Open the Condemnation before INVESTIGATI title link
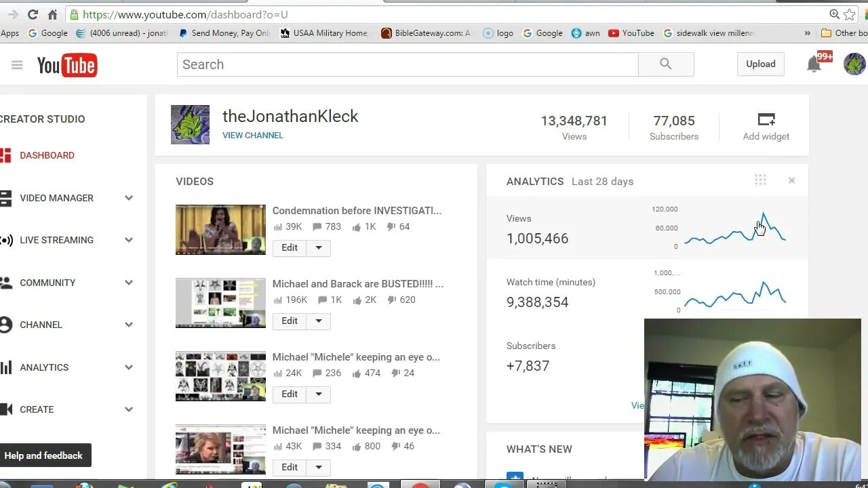 pos(357,211)
